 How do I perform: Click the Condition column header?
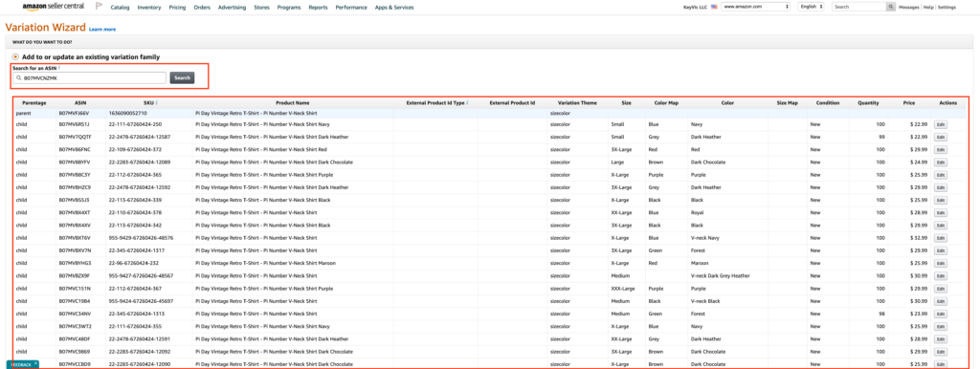(x=828, y=102)
